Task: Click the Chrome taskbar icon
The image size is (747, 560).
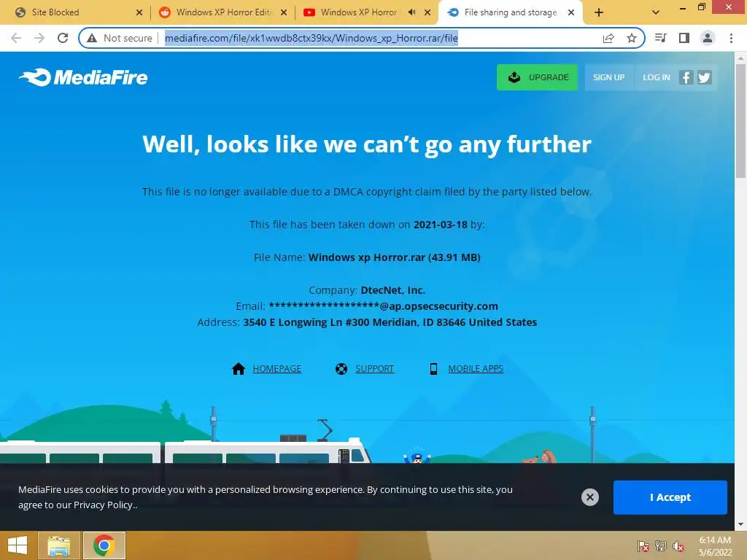Action: (x=104, y=545)
